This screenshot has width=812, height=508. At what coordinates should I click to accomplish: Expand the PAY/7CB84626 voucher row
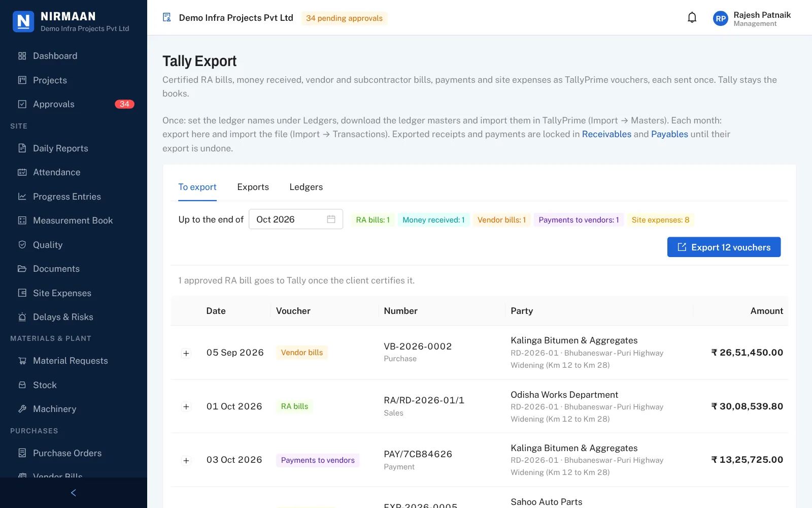click(186, 461)
